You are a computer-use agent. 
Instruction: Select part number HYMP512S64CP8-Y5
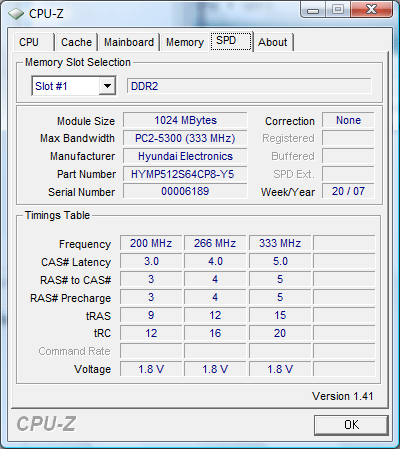coord(185,174)
